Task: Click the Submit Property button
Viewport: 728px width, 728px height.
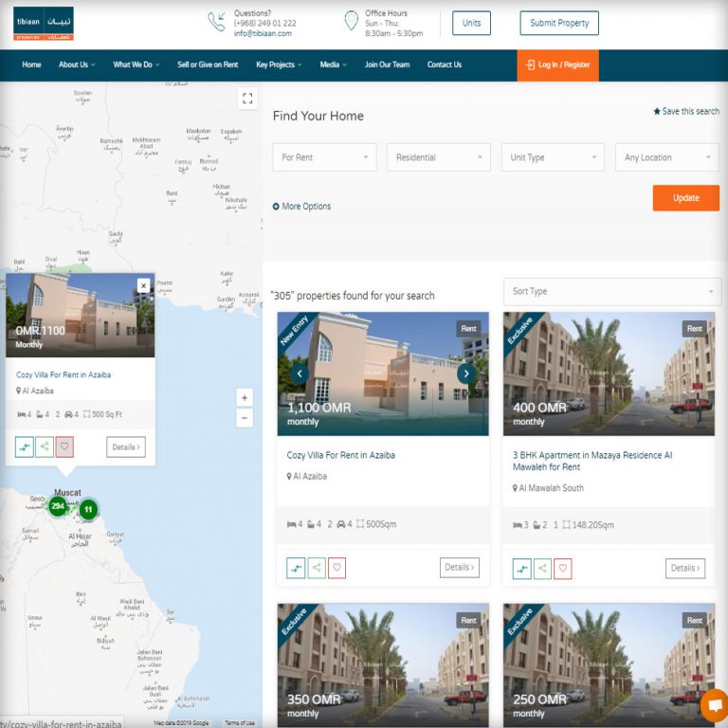Action: (559, 23)
